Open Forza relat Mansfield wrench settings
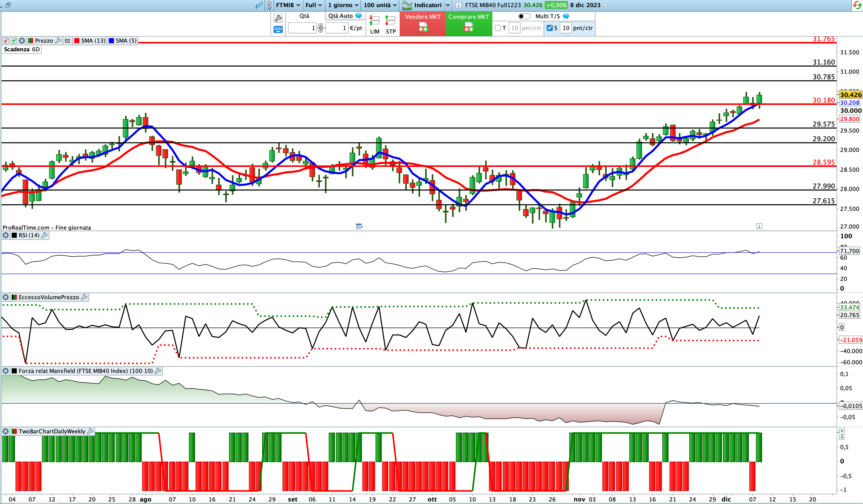863x504 pixels. [158, 371]
